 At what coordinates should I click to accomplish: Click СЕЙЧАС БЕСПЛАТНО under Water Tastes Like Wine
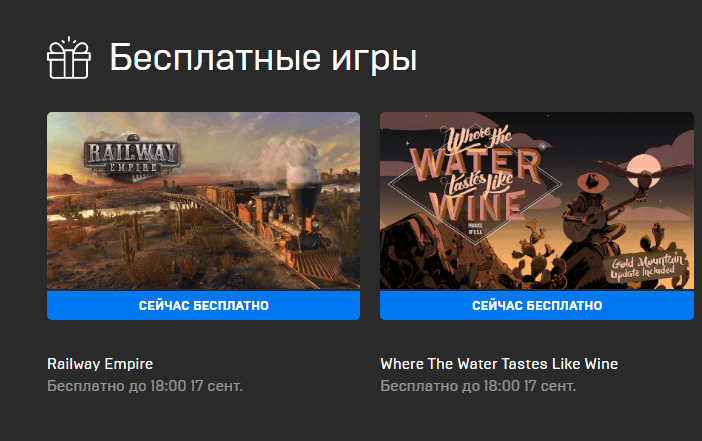537,305
